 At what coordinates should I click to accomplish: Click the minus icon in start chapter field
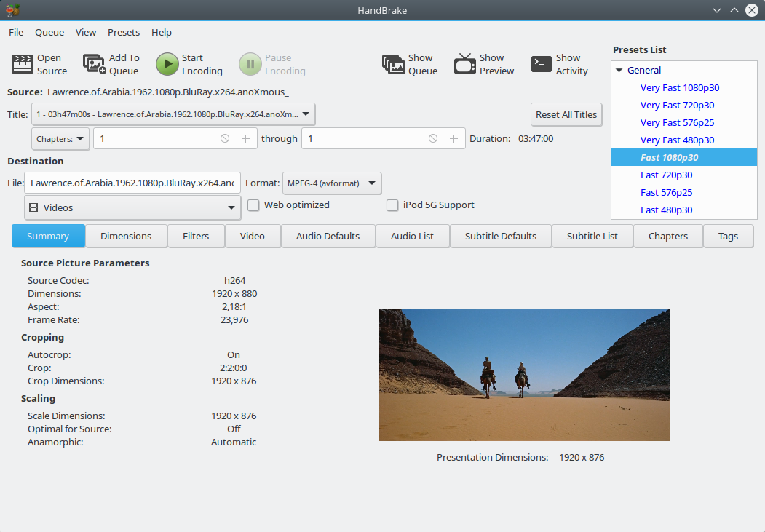pyautogui.click(x=225, y=138)
